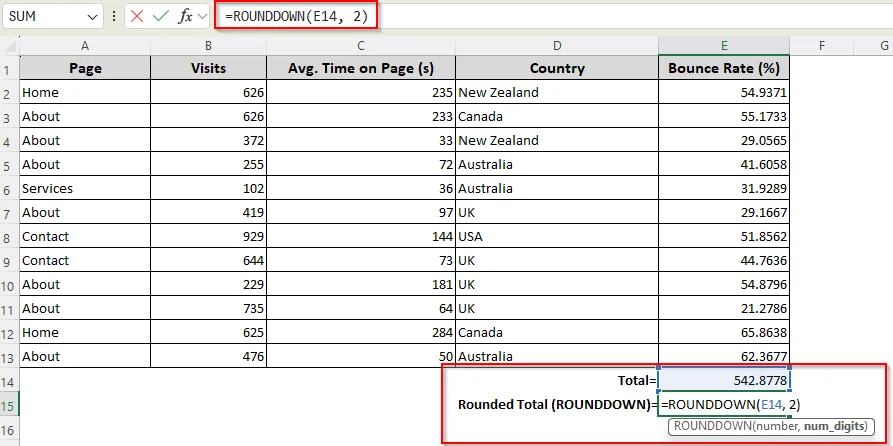Click the ROUNDDOWN formula cell E15
The width and height of the screenshot is (893, 446).
click(x=724, y=405)
